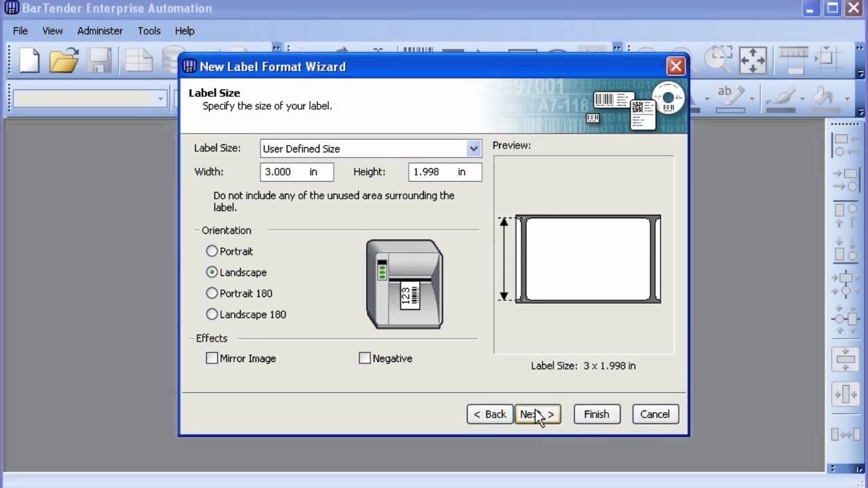868x488 pixels.
Task: Click the align left edges icon
Action: (x=846, y=145)
